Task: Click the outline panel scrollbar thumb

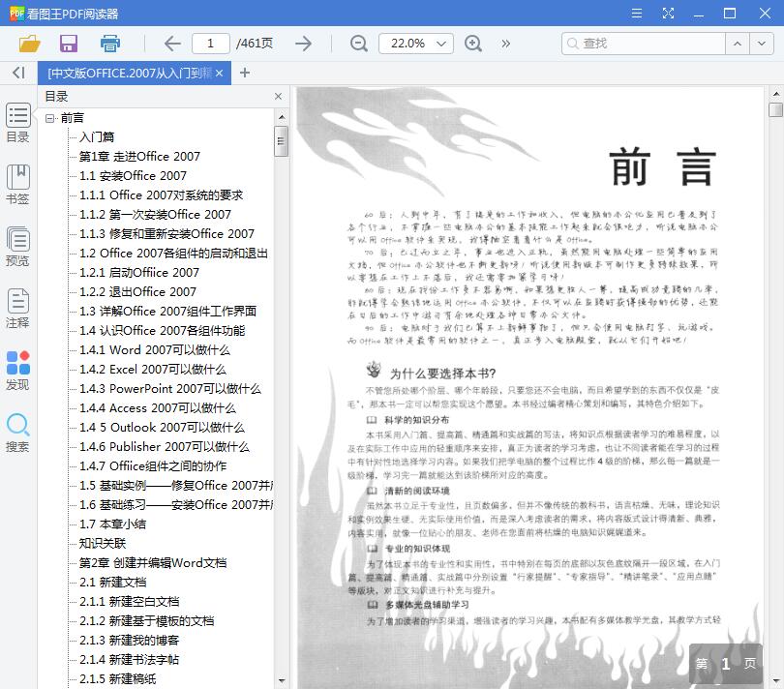Action: click(x=281, y=141)
